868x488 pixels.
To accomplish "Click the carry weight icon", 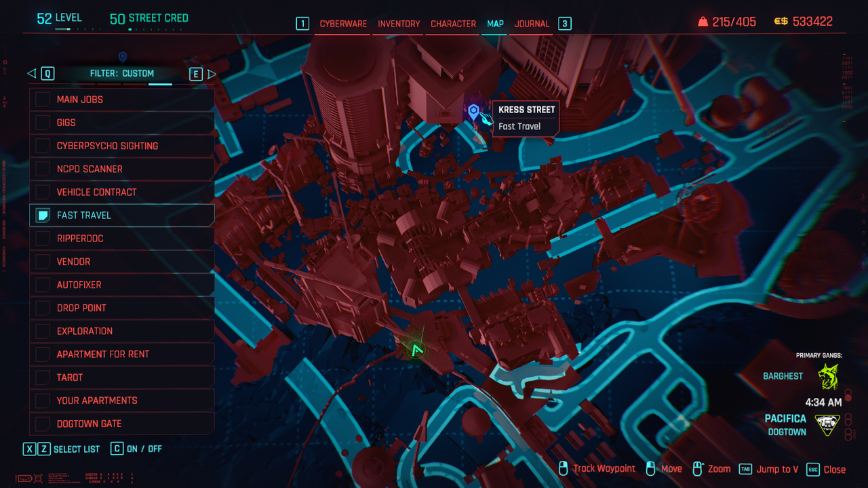I will click(x=703, y=22).
